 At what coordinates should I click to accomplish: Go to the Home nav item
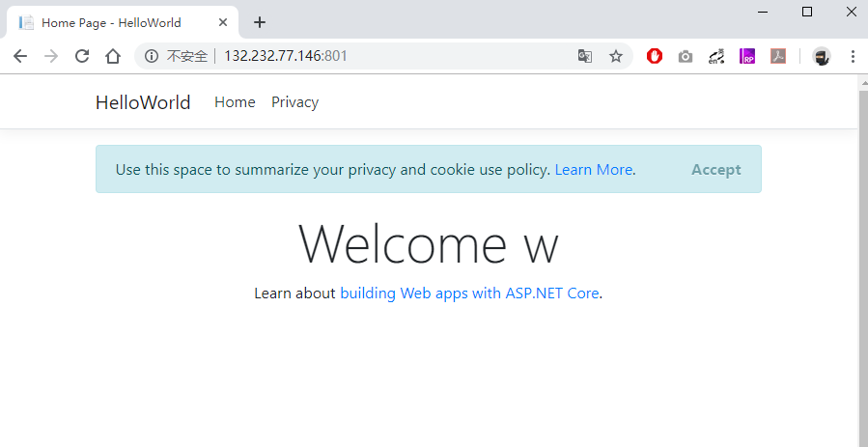tap(235, 102)
